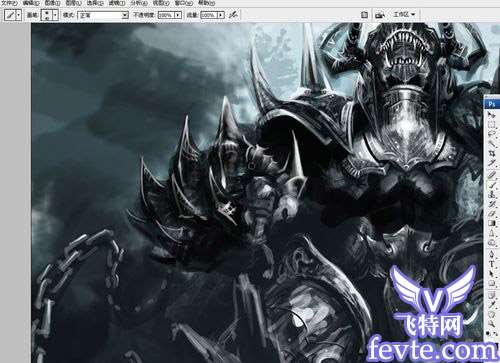Open the Filter menu
500x363 pixels.
tap(117, 3)
